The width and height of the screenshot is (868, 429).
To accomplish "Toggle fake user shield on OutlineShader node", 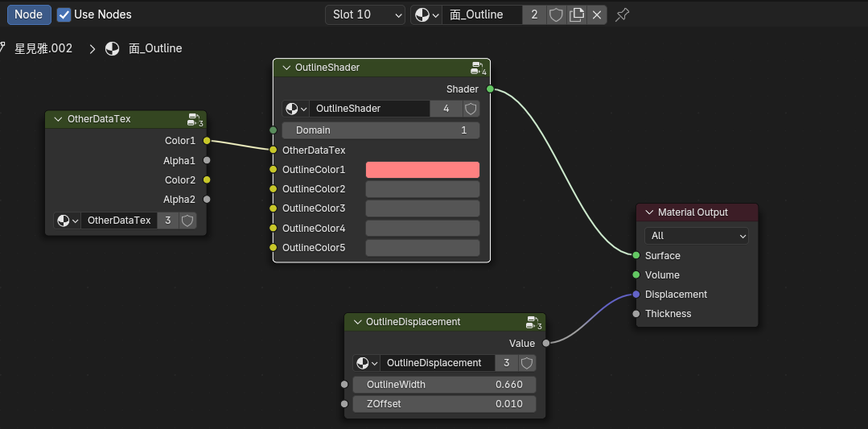I will coord(471,109).
